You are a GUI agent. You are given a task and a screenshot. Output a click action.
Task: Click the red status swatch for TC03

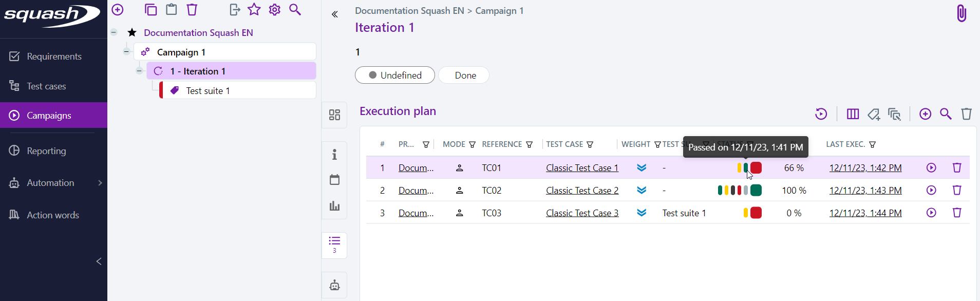pos(756,213)
